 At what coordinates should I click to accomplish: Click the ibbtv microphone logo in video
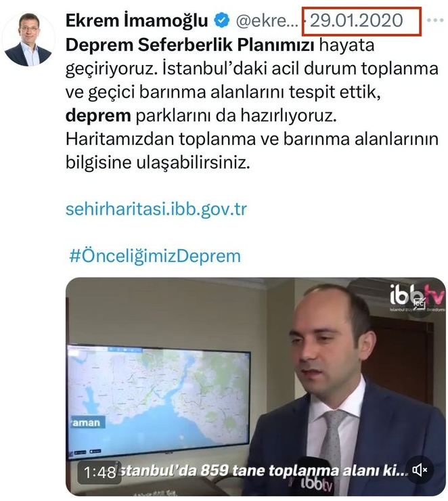316,484
